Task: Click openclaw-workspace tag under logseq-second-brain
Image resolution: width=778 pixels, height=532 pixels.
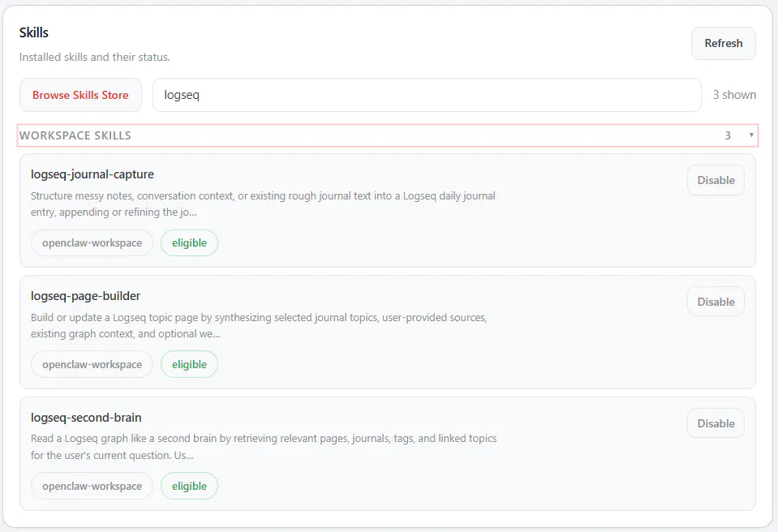Action: (x=92, y=486)
